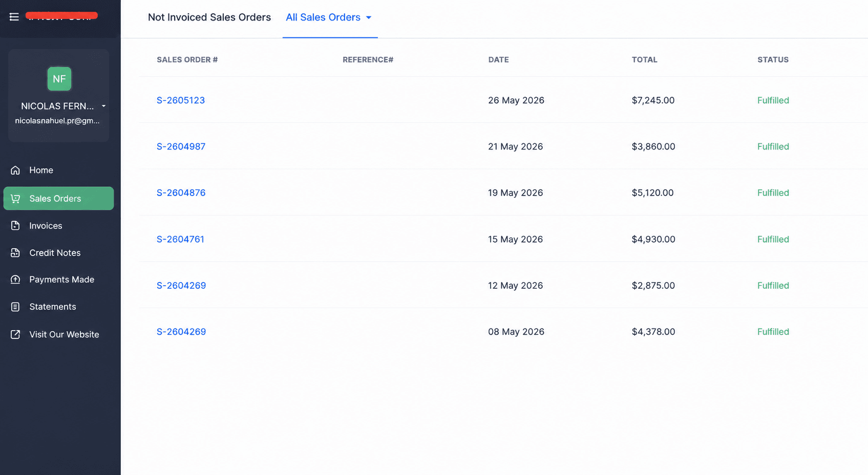Screen dimensions: 868x475
Task: Open sales order S-2604876
Action: 181,193
